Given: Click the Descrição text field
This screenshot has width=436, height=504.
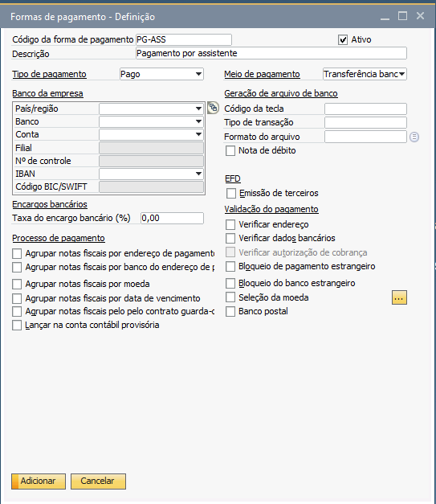Looking at the screenshot, I should (271, 53).
